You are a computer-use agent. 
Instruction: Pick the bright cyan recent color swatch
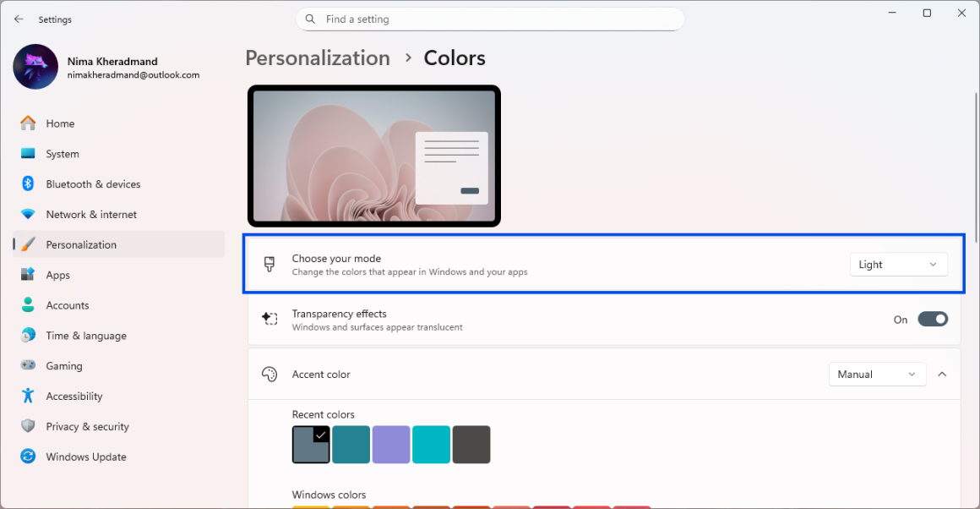(431, 445)
